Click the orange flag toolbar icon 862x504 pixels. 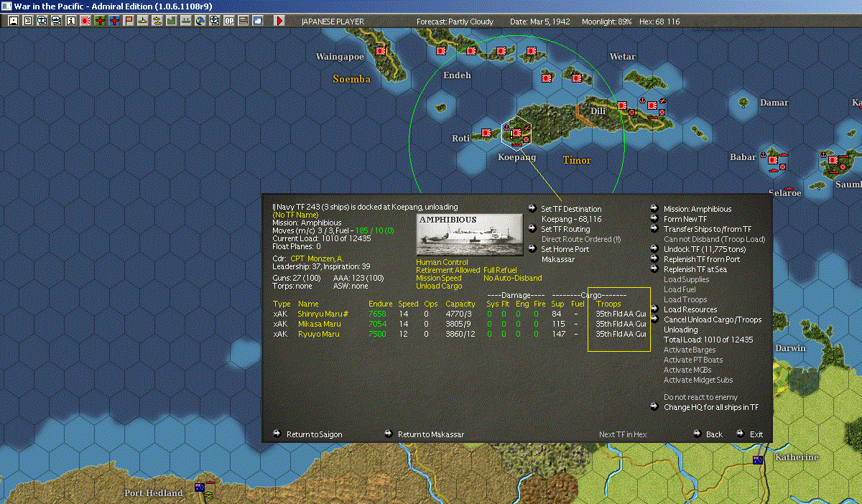pyautogui.click(x=129, y=21)
